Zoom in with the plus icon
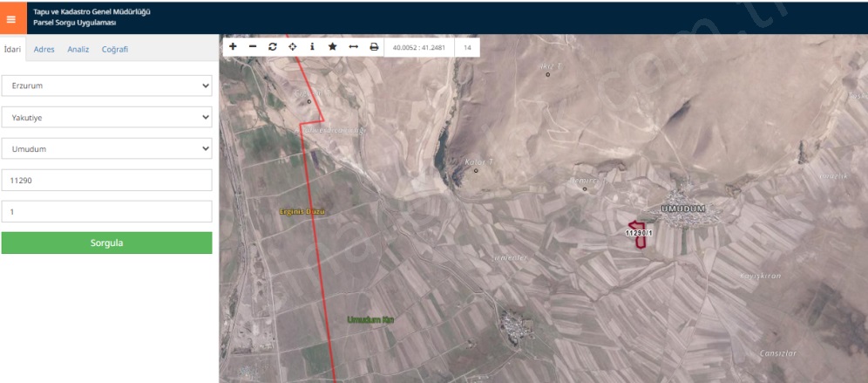Screen dimensions: 868x383 [x=233, y=46]
